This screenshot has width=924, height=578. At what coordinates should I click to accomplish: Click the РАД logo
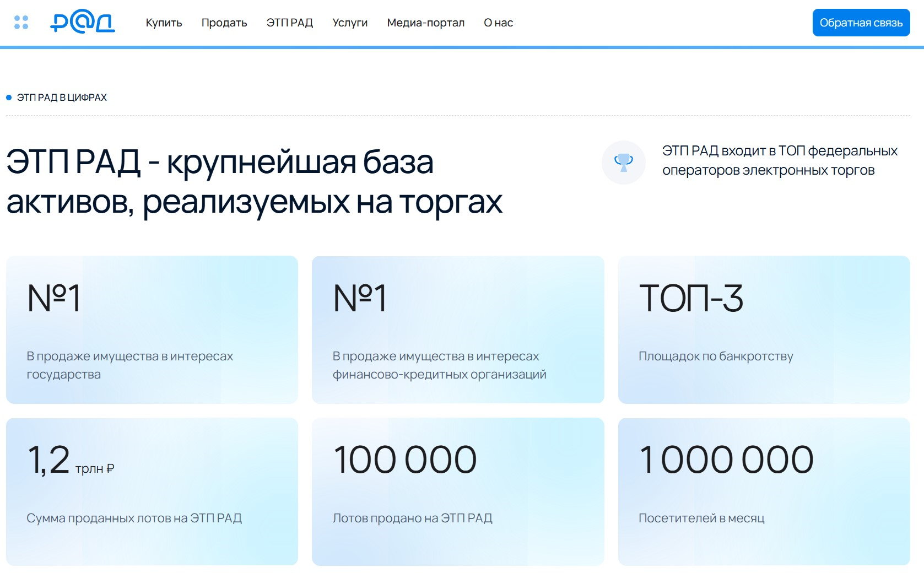pyautogui.click(x=83, y=23)
